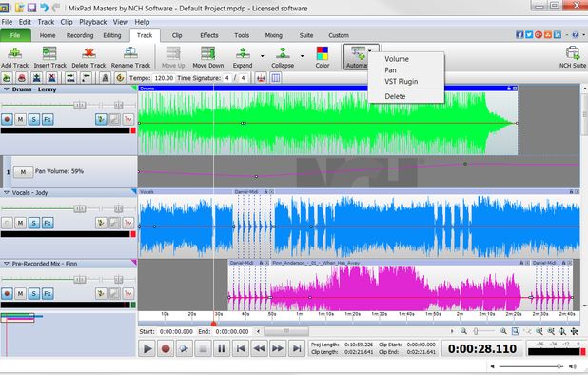Screen dimensions: 588x375
Task: Click the Move Down track icon
Action: pyautogui.click(x=207, y=53)
